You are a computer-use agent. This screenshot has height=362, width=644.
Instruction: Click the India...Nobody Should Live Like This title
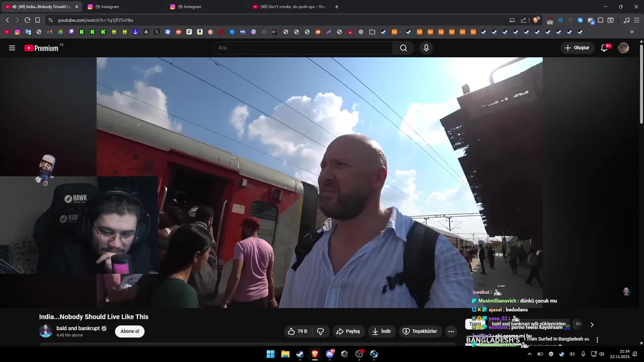point(94,317)
